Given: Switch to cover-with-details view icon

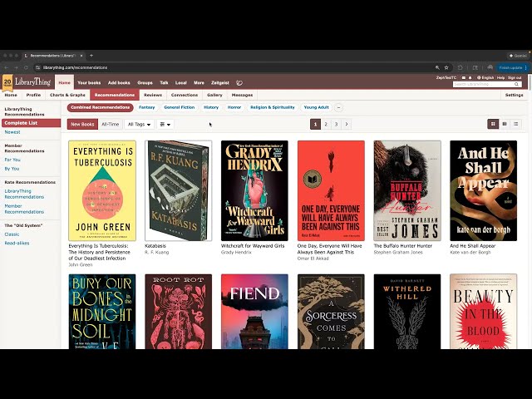Looking at the screenshot, I should pyautogui.click(x=505, y=124).
